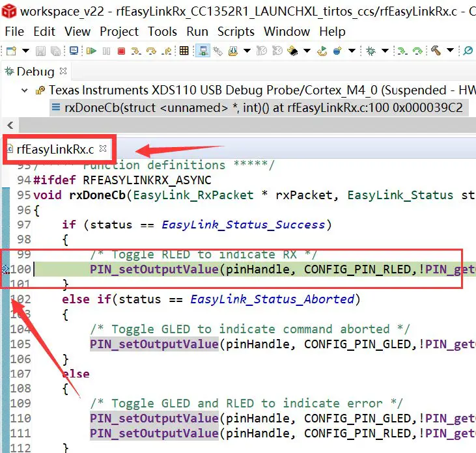
Task: Click the New wizard icon in toolbar
Action: click(x=11, y=51)
